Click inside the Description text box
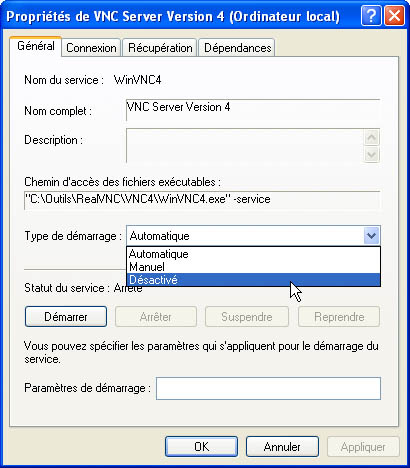The height and width of the screenshot is (468, 410). click(245, 146)
